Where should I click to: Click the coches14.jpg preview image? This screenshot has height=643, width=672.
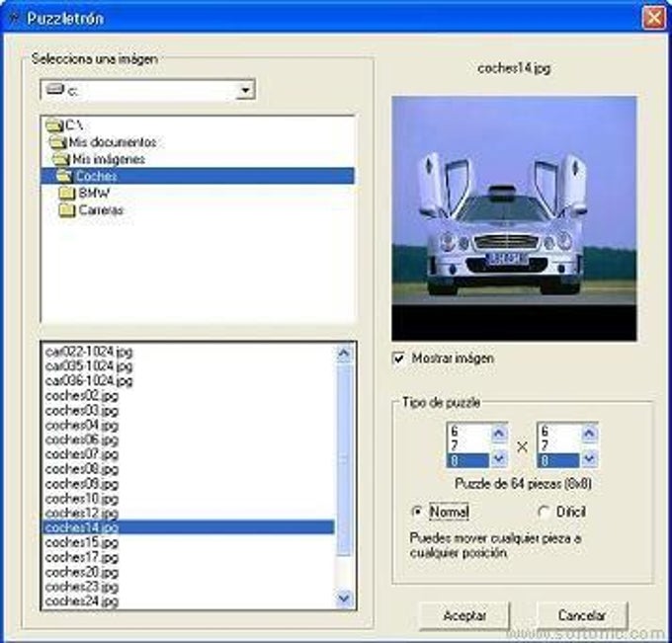(x=514, y=218)
